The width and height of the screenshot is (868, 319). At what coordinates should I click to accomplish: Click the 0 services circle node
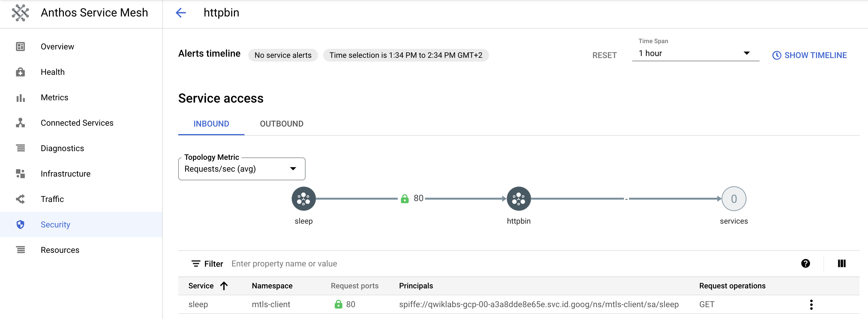[733, 199]
